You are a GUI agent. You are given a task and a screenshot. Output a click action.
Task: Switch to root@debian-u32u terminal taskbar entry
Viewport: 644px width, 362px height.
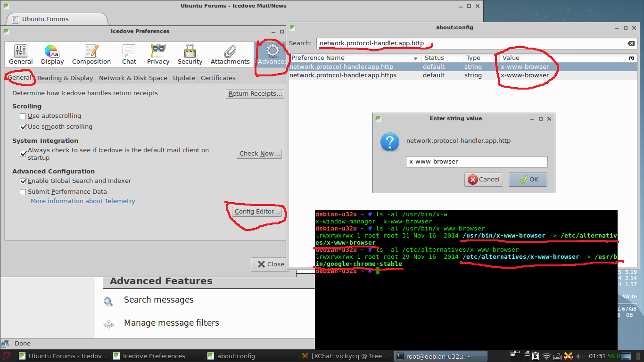click(x=440, y=356)
